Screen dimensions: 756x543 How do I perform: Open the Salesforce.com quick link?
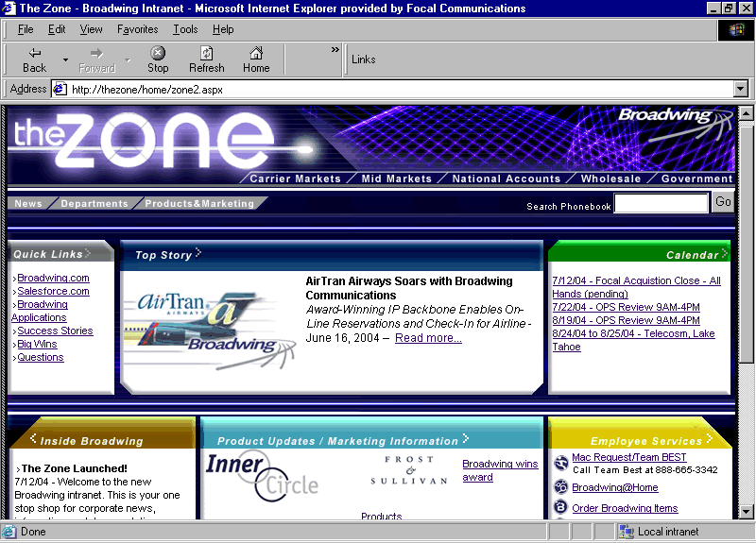coord(53,291)
